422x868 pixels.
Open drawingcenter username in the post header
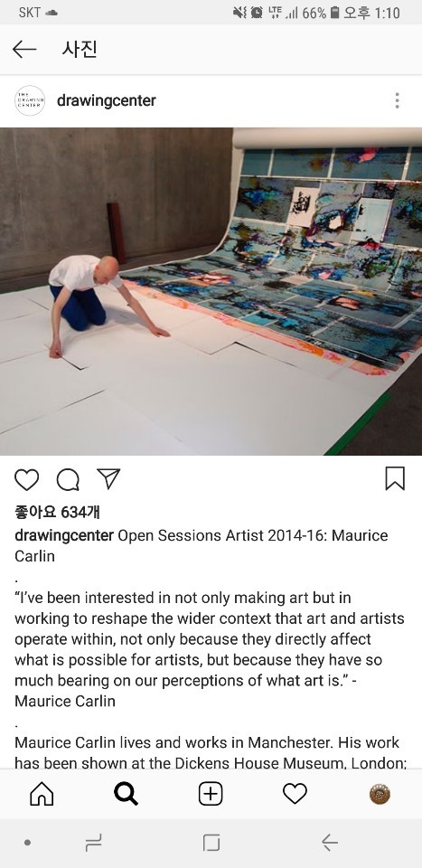[x=107, y=100]
